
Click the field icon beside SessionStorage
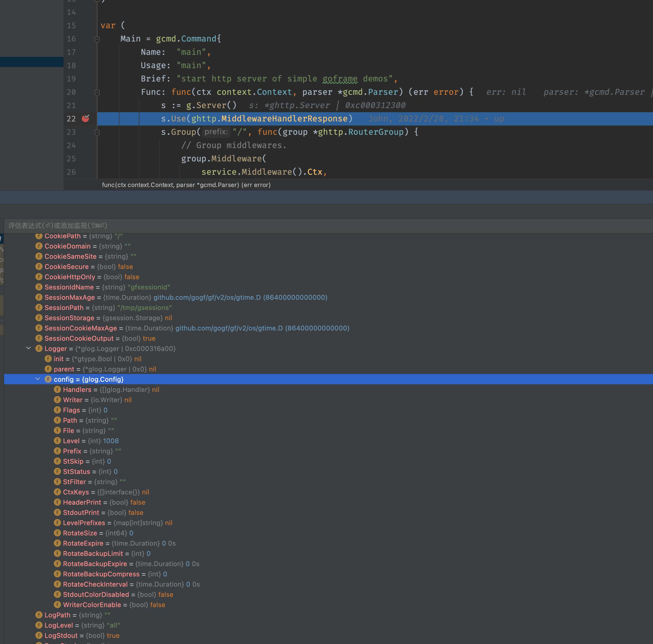point(39,318)
